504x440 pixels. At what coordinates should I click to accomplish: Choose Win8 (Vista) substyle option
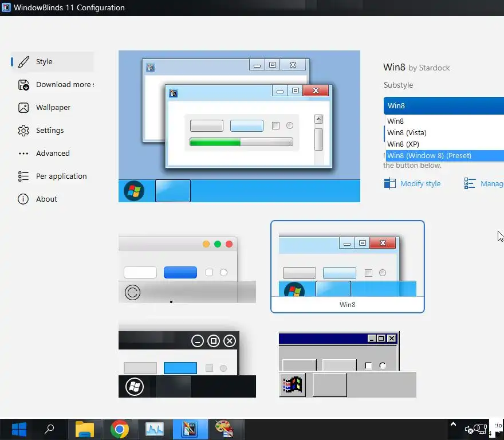click(445, 132)
